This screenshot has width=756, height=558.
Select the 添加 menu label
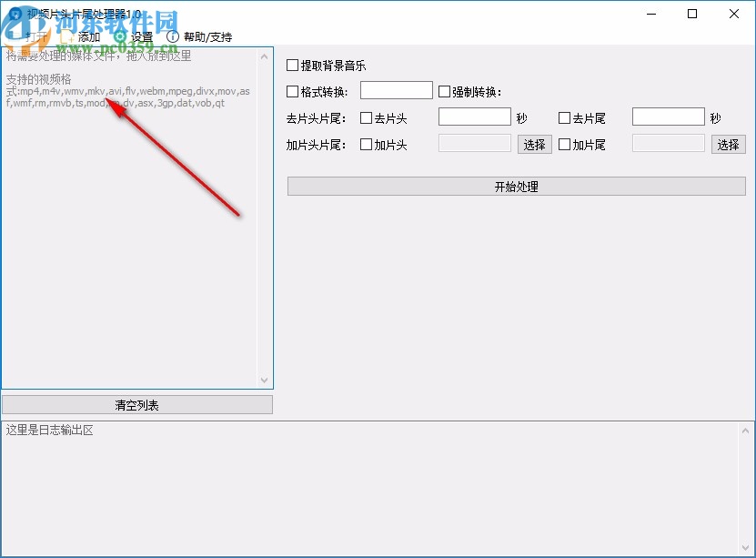89,36
